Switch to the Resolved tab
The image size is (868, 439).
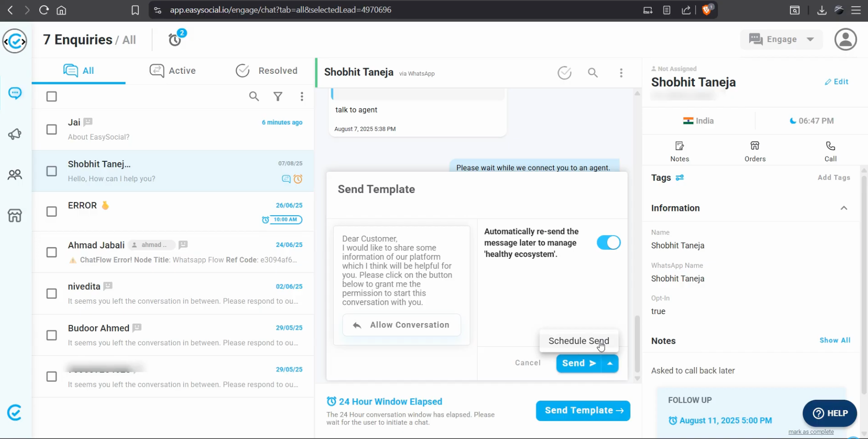coord(266,70)
